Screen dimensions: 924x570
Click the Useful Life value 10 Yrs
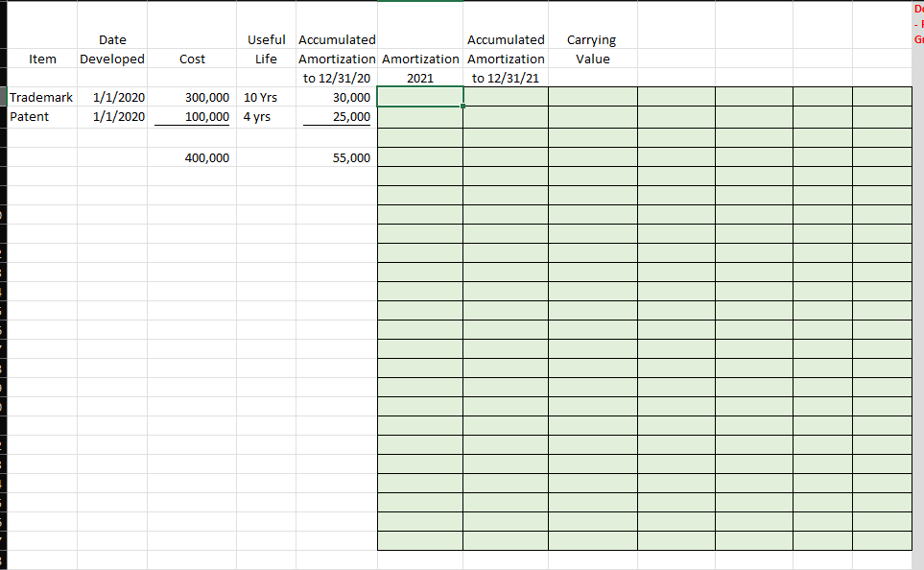[x=261, y=97]
